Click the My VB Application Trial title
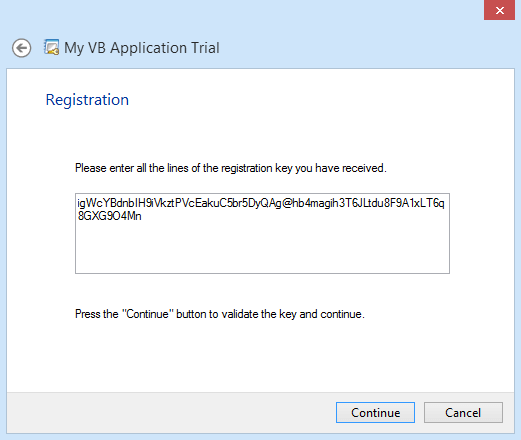 (142, 48)
